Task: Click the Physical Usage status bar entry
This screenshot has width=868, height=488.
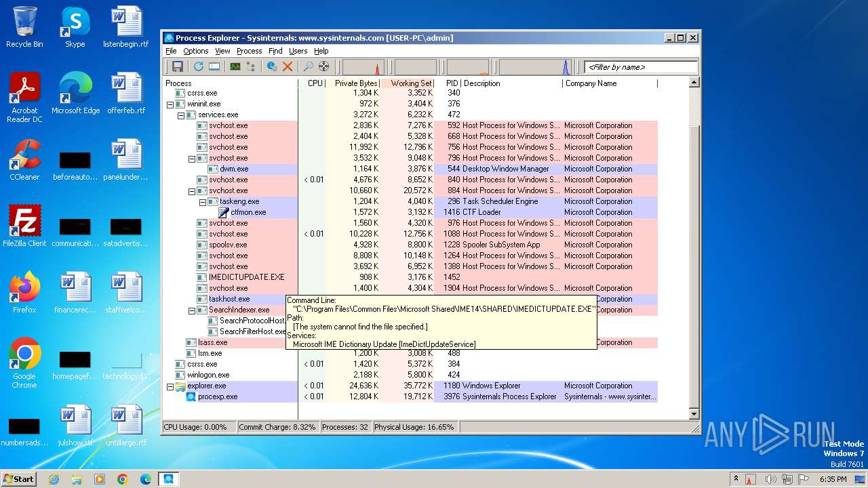Action: (415, 427)
